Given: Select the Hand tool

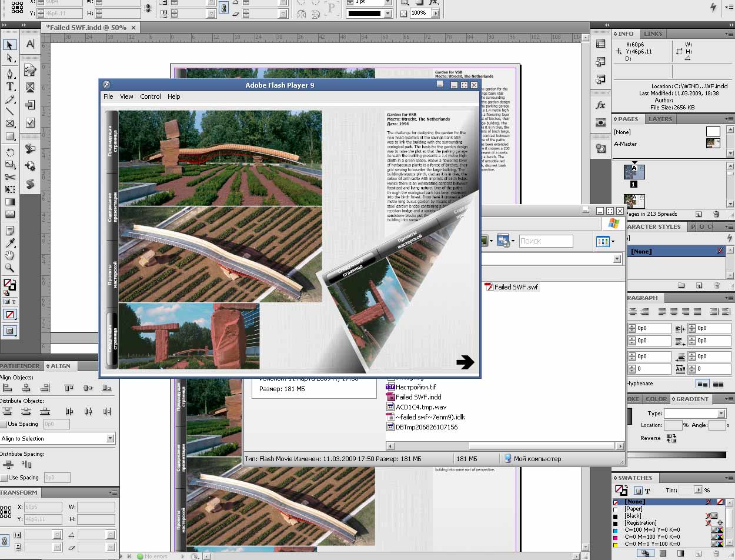Looking at the screenshot, I should pyautogui.click(x=10, y=255).
